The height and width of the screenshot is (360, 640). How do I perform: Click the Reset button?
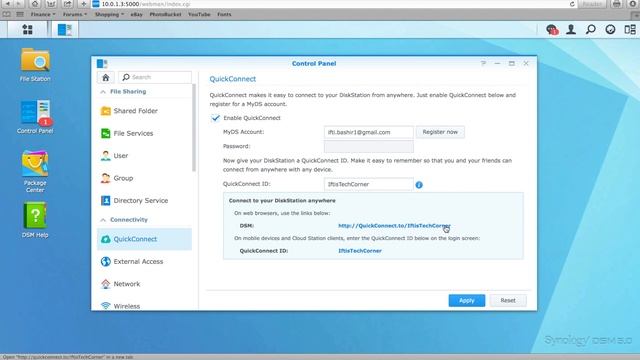(x=508, y=300)
